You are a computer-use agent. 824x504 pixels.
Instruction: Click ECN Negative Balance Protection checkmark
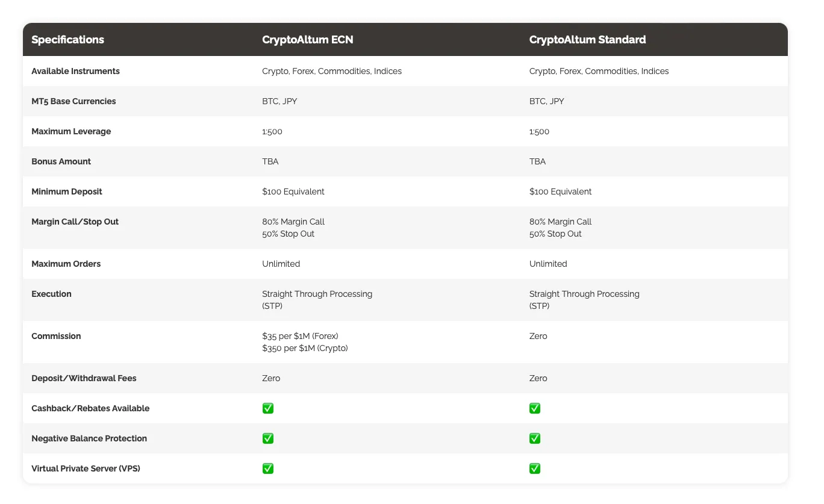[268, 438]
